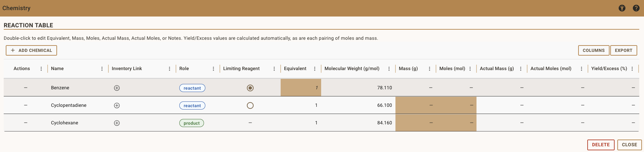Add inventory link for Benzene
The height and width of the screenshot is (152, 644).
tap(117, 88)
